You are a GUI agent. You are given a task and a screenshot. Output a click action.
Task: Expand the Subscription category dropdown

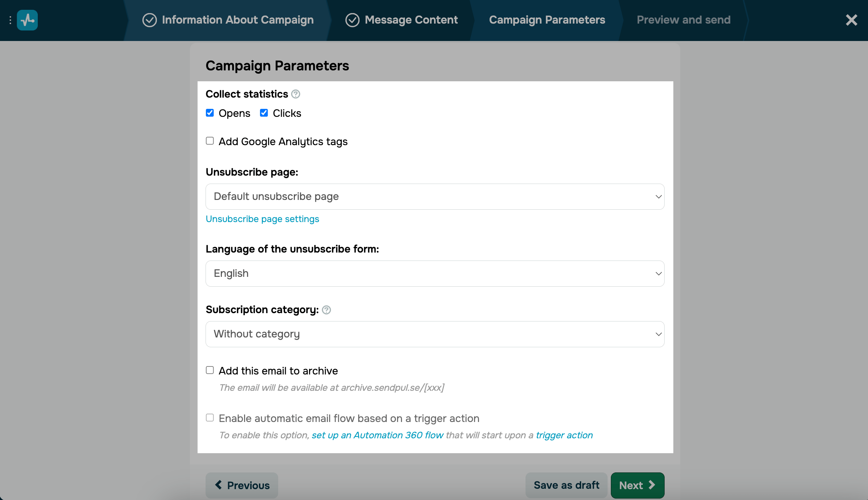click(435, 334)
